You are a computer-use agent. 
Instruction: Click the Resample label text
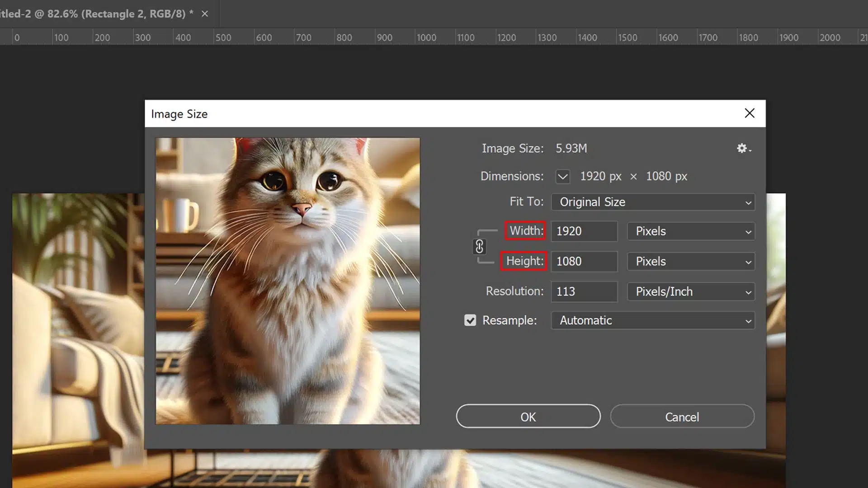[509, 320]
